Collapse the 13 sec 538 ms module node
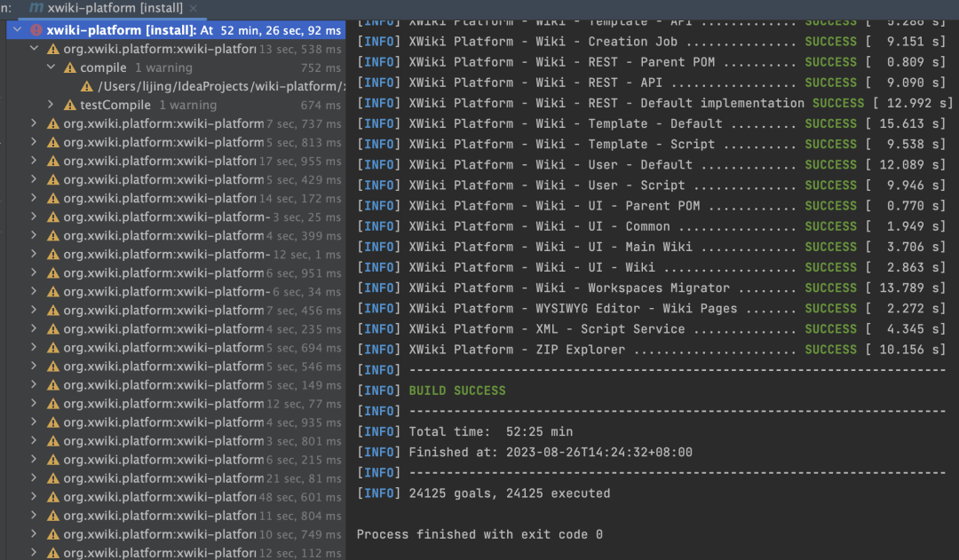959x560 pixels. [x=35, y=49]
